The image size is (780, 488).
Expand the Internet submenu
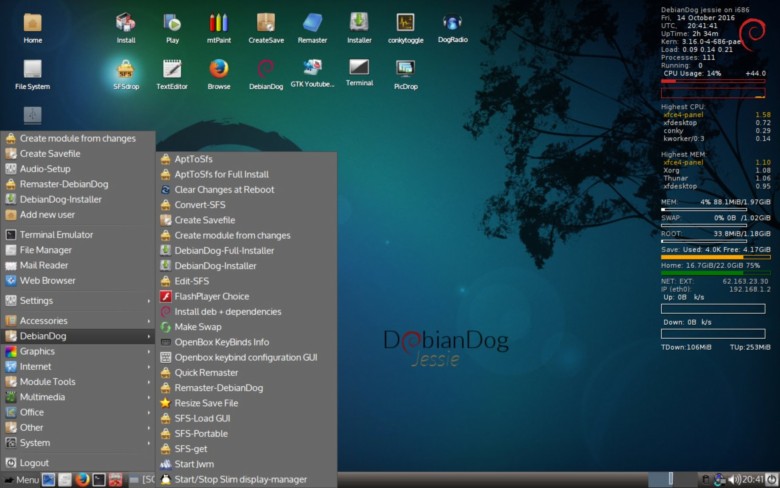point(78,367)
